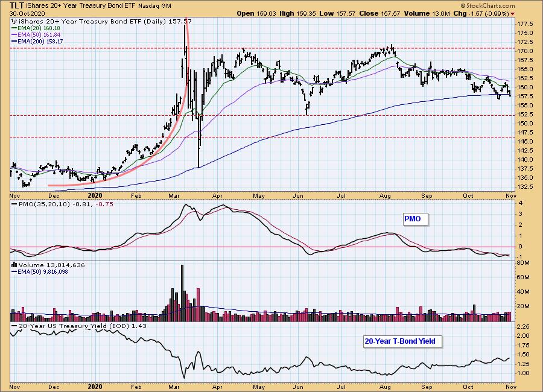Click the 132.5 price axis label
Image resolution: width=543 pixels, height=392 pixels.
(x=525, y=186)
